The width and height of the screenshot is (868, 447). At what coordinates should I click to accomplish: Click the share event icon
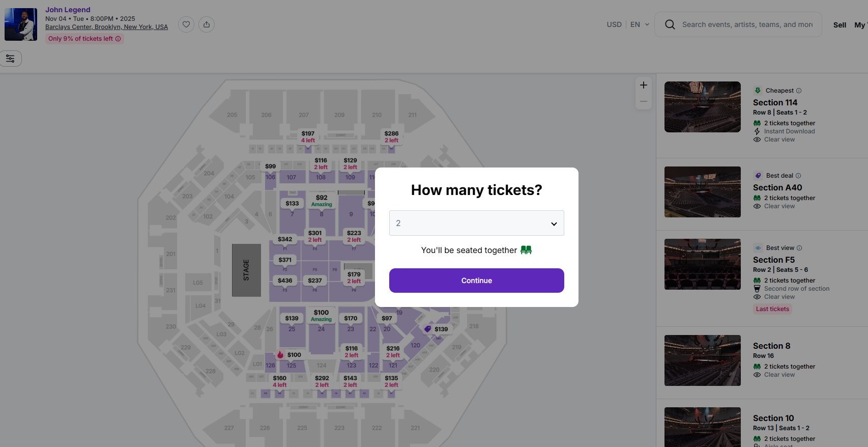[207, 24]
